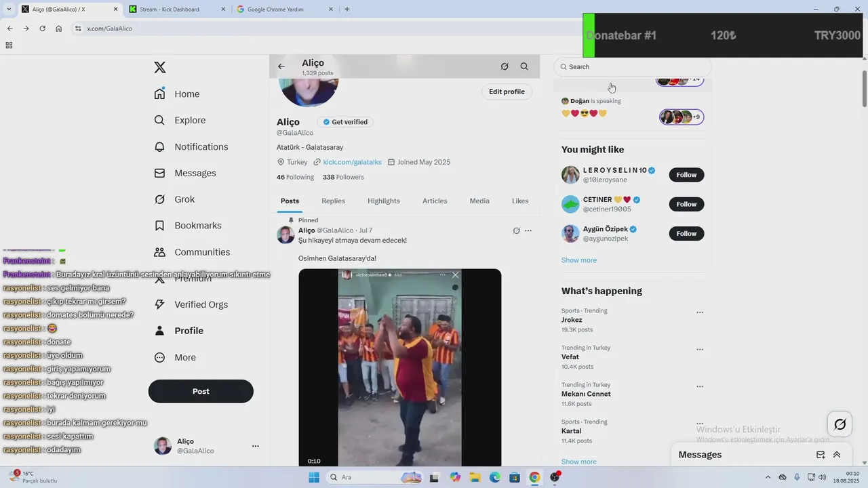Click Grok explain icon on pinned post
The image size is (868, 488).
click(x=516, y=230)
